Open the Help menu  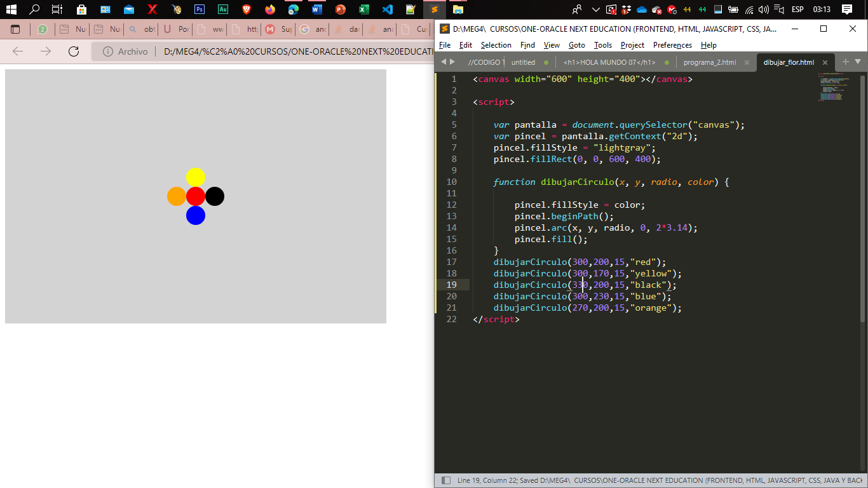pos(709,45)
